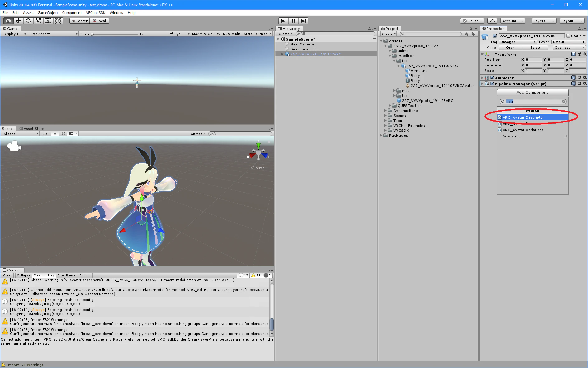
Task: Toggle the GameObject active checkbox
Action: [495, 36]
